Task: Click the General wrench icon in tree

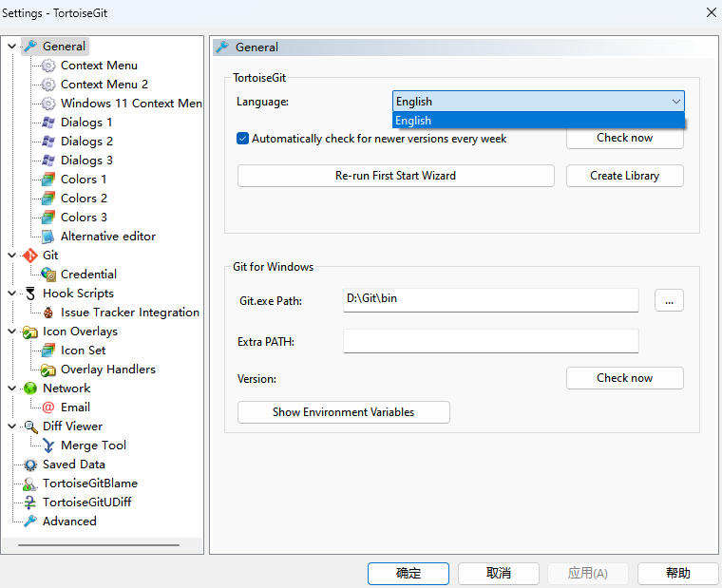Action: pos(30,46)
